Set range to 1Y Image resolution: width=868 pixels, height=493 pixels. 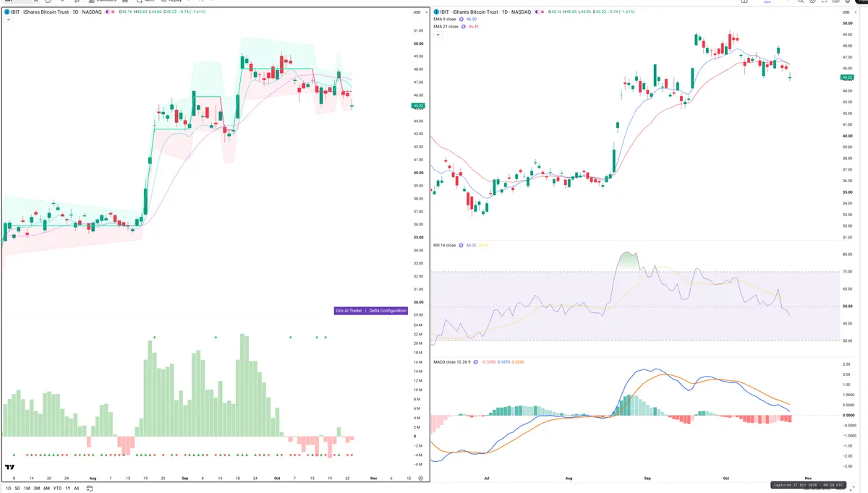(68, 488)
